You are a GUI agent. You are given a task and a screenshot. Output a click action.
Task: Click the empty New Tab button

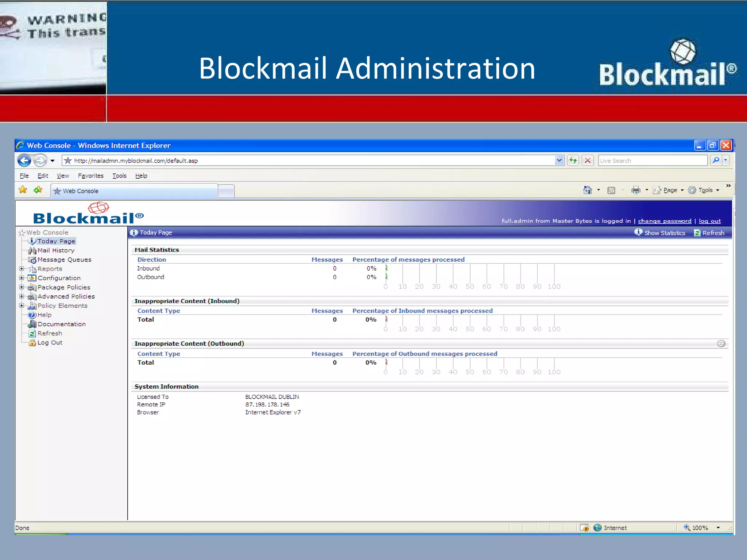(226, 191)
